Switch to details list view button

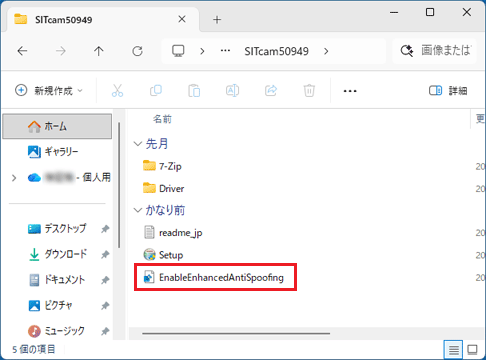pyautogui.click(x=453, y=350)
